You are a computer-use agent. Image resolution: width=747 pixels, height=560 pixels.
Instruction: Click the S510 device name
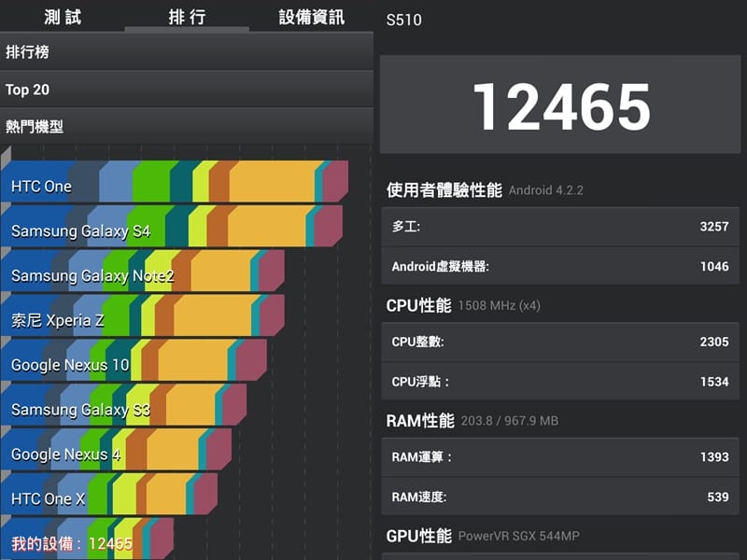[x=404, y=20]
